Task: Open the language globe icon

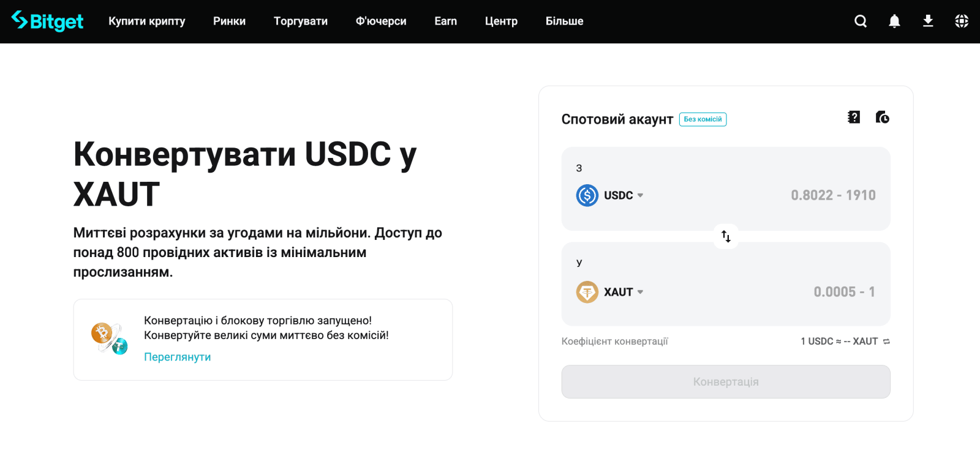Action: (x=962, y=21)
